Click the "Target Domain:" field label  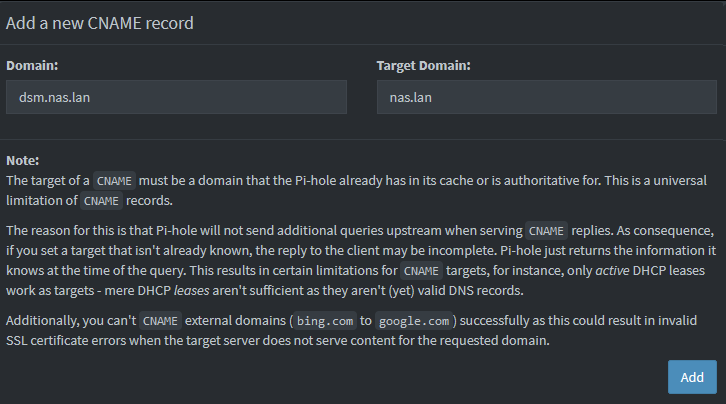[x=424, y=66]
